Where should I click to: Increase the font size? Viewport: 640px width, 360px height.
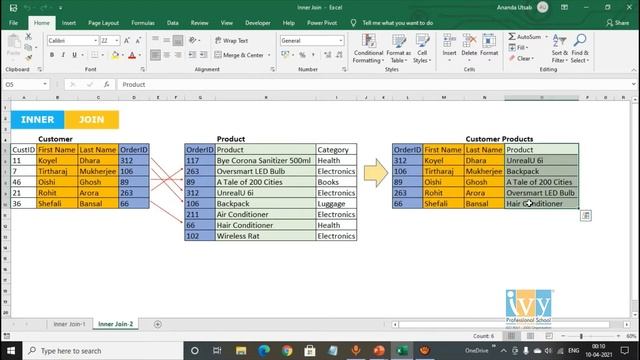[x=127, y=40]
